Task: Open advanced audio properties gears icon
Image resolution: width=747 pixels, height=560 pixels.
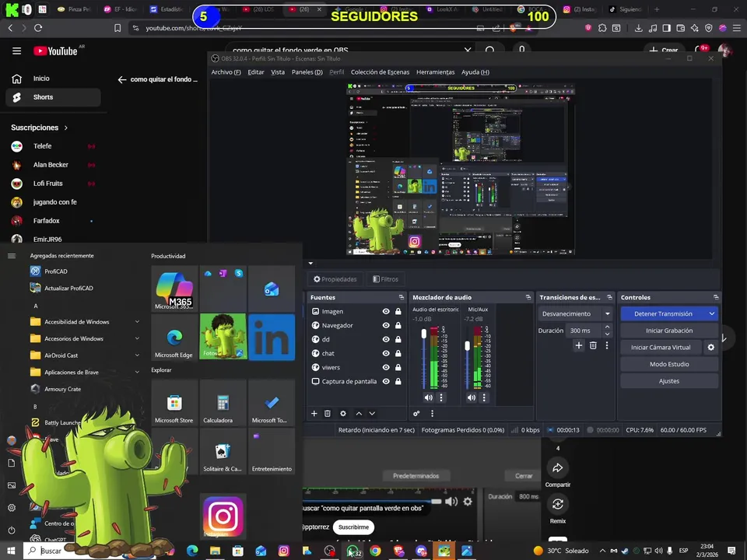Action: (x=416, y=413)
